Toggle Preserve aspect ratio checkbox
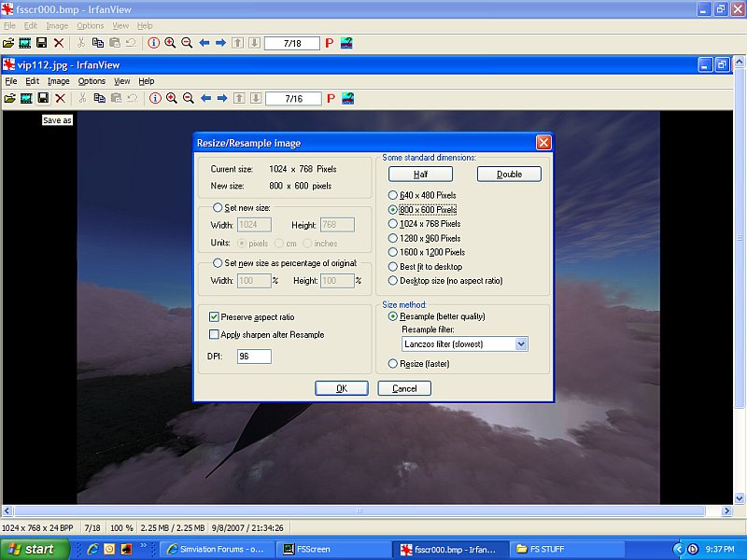747x560 pixels. [214, 317]
